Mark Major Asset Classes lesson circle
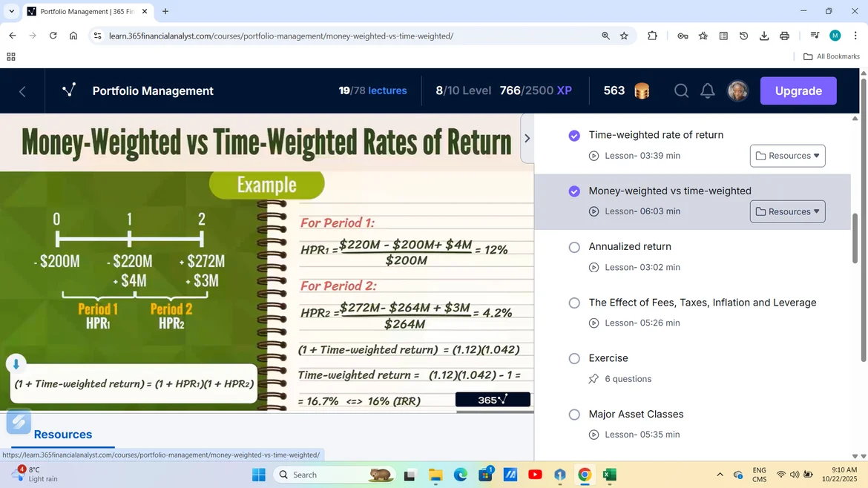 (x=574, y=415)
